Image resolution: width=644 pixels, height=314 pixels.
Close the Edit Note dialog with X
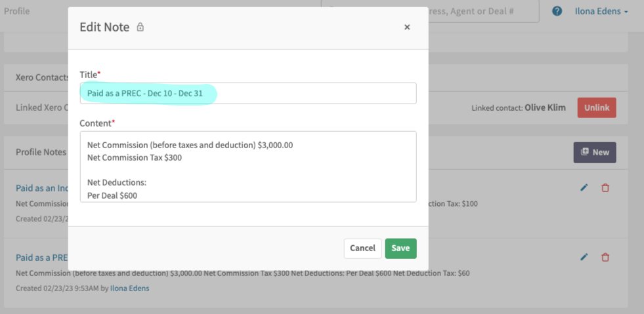(407, 27)
